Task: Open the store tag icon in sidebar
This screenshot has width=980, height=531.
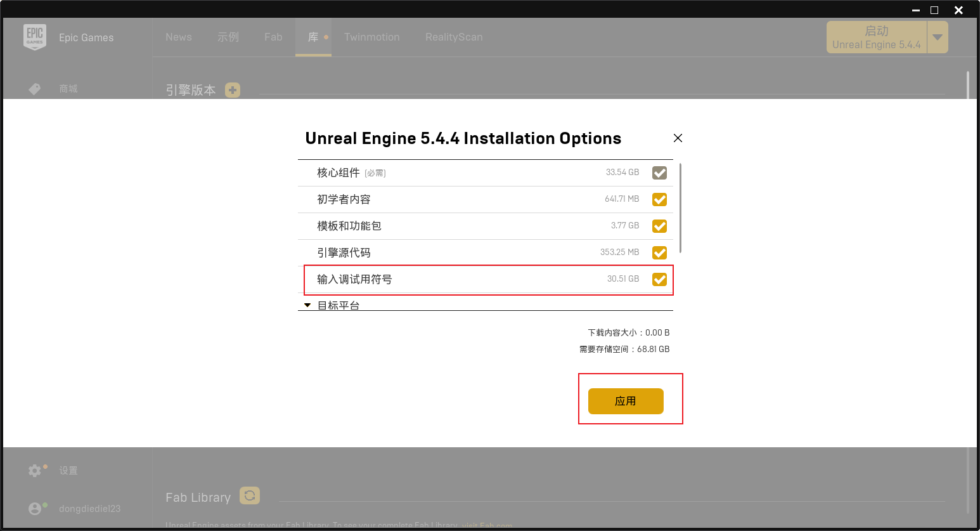Action: pos(35,89)
